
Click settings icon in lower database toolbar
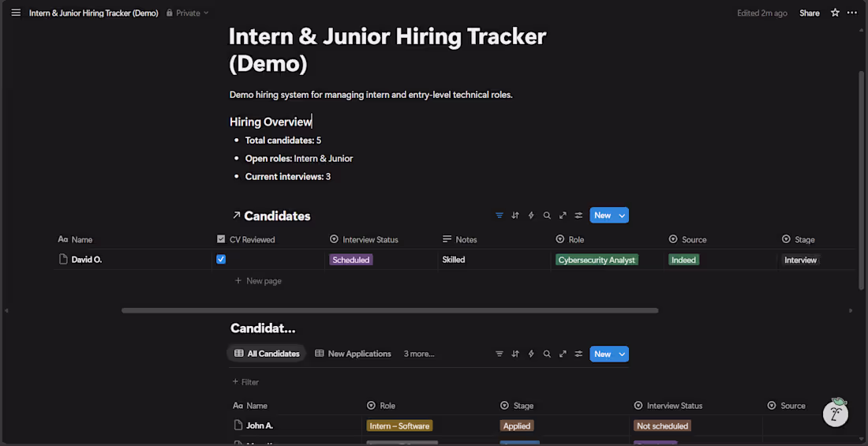[578, 354]
